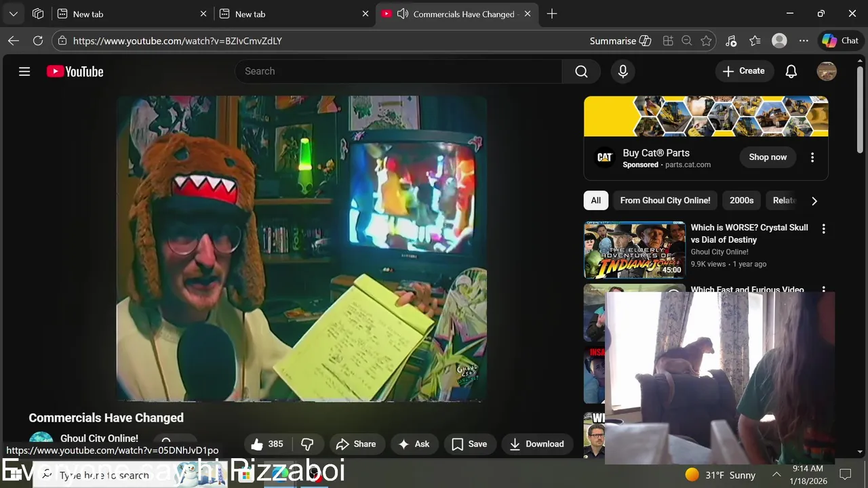Click the Create button
868x488 pixels.
click(x=744, y=71)
